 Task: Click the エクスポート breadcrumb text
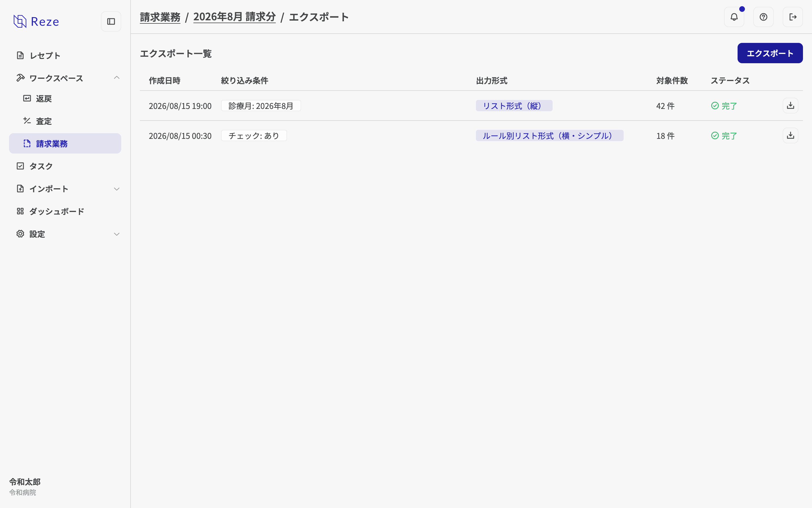319,17
